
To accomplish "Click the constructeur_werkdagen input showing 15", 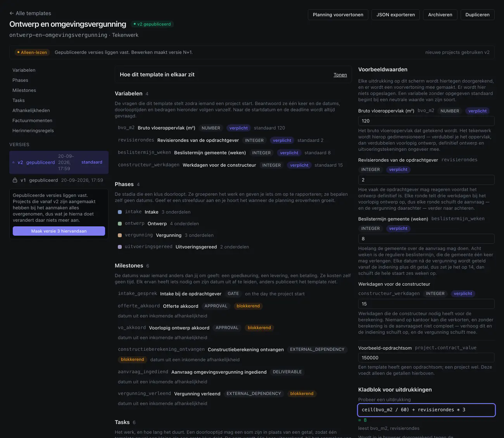I will pyautogui.click(x=426, y=304).
